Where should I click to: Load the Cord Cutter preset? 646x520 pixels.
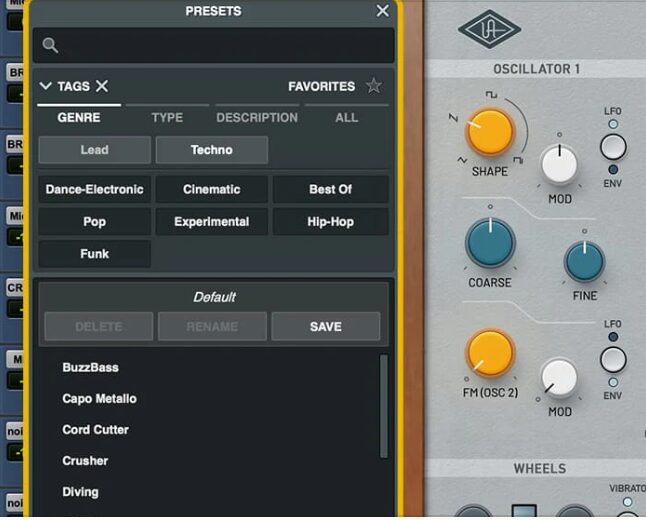click(95, 430)
